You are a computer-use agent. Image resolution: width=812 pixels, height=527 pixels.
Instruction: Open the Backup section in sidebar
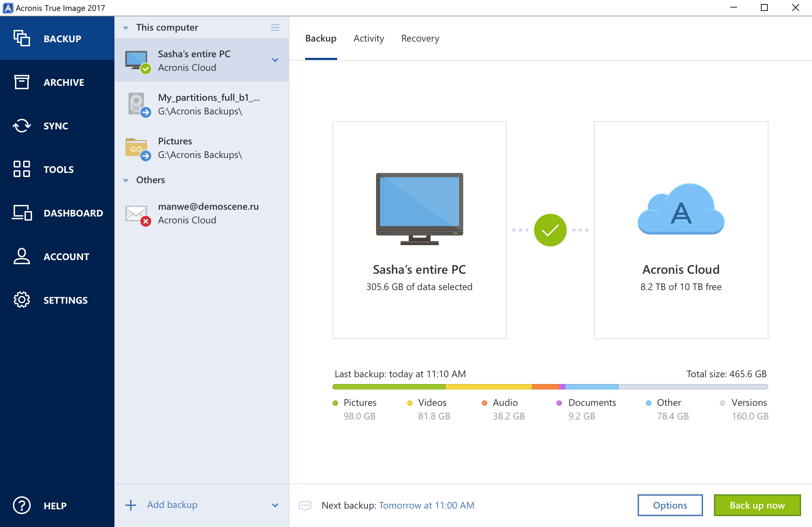(x=57, y=38)
